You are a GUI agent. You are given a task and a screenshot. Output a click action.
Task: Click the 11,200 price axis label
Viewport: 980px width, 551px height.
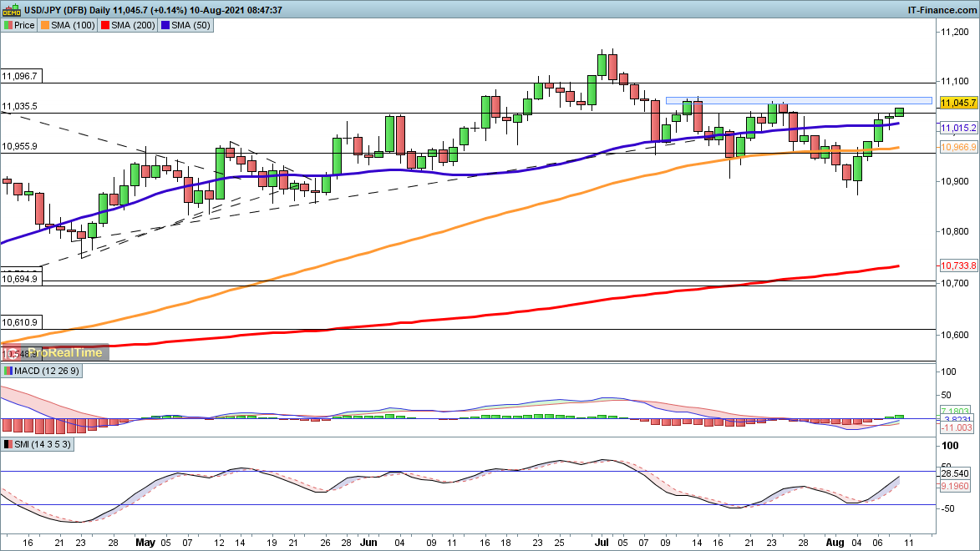pyautogui.click(x=955, y=32)
